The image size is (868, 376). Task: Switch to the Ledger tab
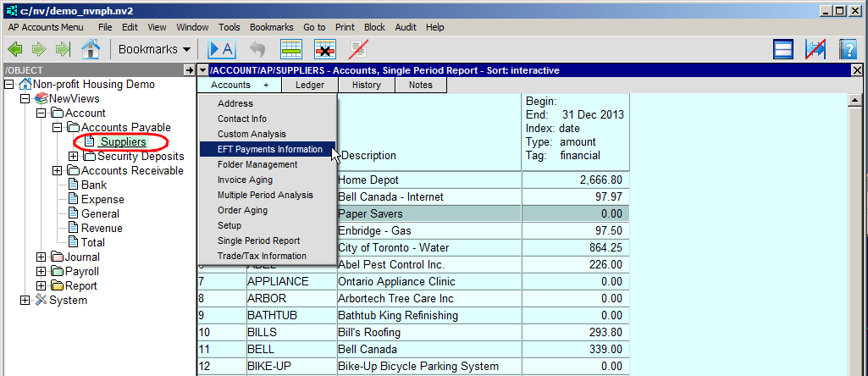coord(309,85)
